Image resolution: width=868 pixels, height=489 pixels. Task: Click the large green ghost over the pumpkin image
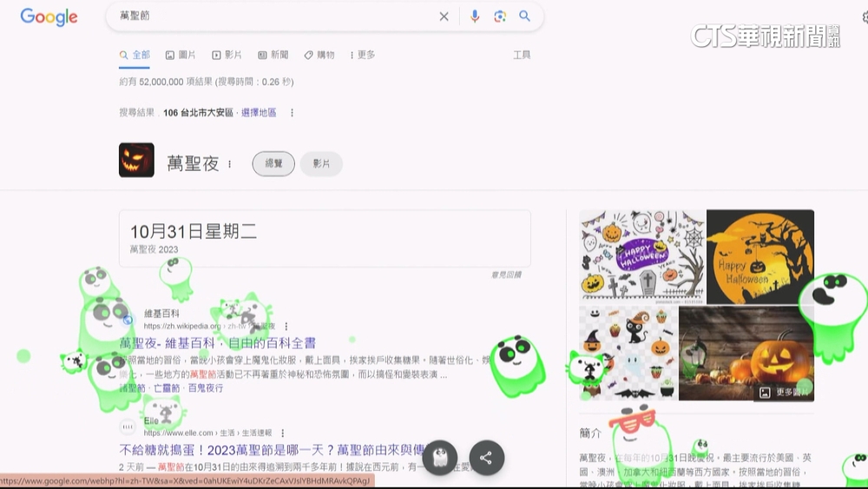point(832,317)
